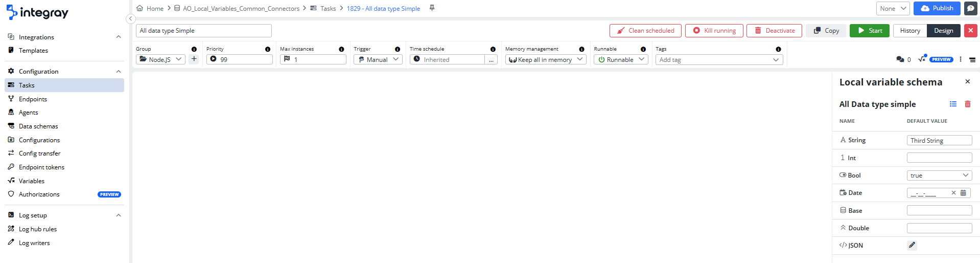The image size is (980, 263).
Task: Open the Bool default value dropdown
Action: point(939,176)
